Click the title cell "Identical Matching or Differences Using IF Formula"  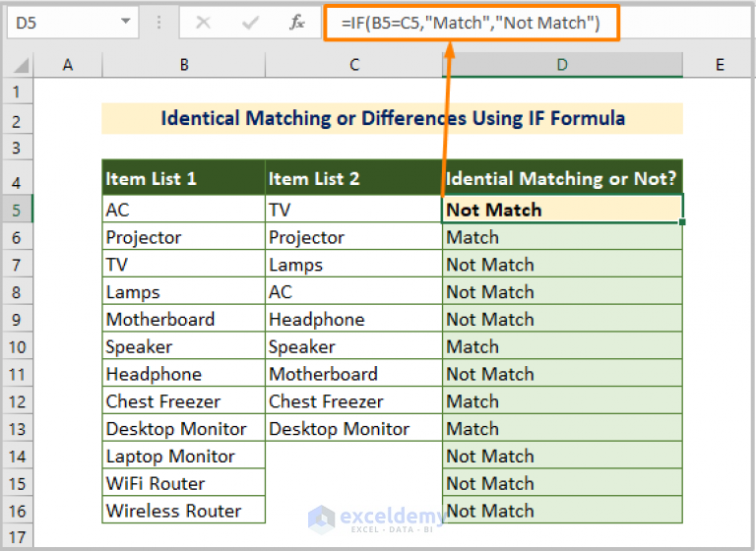coord(393,118)
